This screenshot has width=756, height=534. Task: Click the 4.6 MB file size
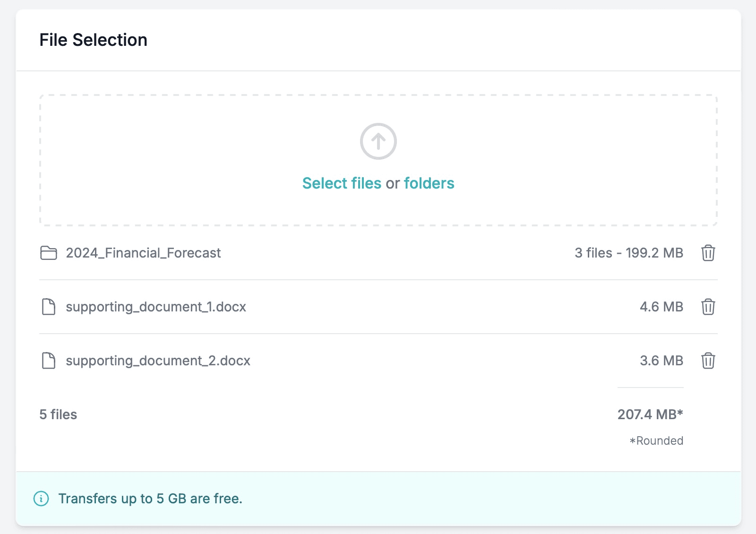[x=661, y=307]
